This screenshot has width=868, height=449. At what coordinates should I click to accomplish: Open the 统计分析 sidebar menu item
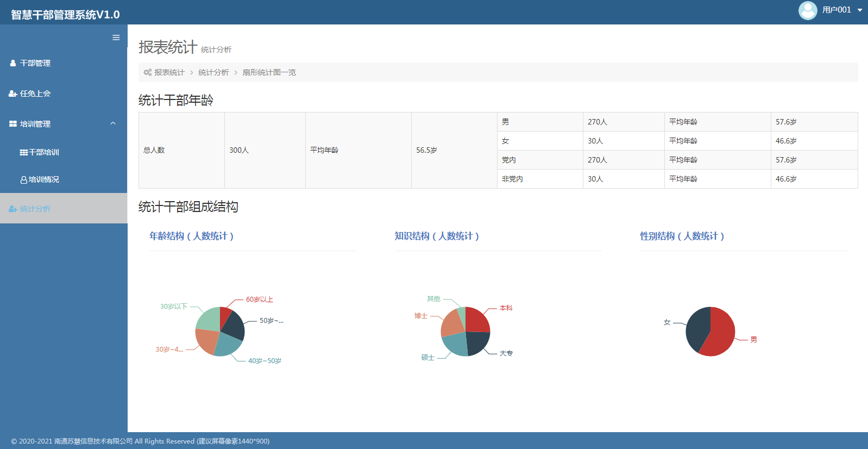pyautogui.click(x=35, y=209)
